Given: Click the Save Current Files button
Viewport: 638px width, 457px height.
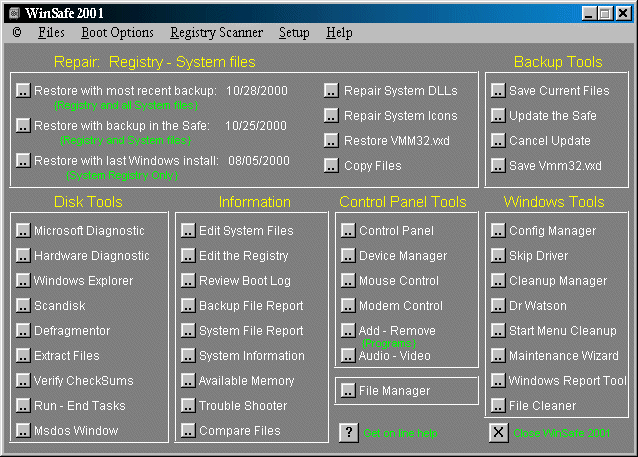Looking at the screenshot, I should tap(498, 90).
